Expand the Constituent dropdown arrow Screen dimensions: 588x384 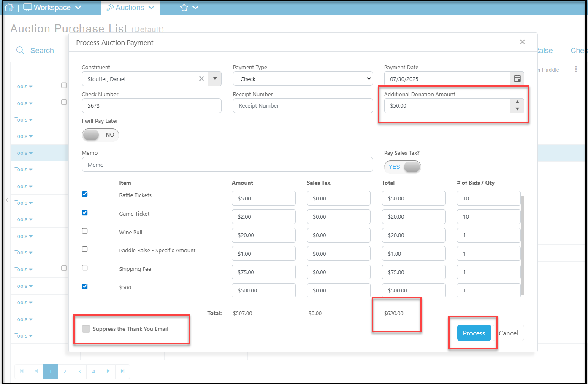215,78
